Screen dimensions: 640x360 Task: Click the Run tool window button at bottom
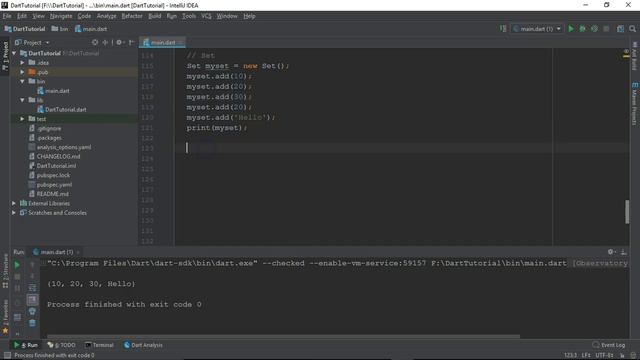click(25, 345)
